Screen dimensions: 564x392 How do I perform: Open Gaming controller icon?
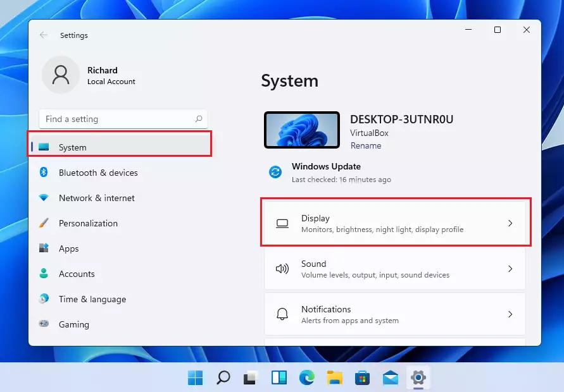click(x=44, y=324)
